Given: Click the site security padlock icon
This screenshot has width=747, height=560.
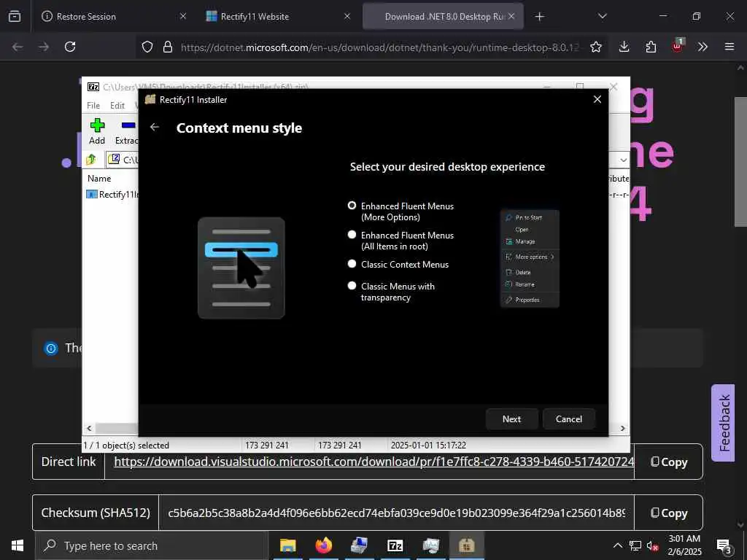Looking at the screenshot, I should 168,47.
